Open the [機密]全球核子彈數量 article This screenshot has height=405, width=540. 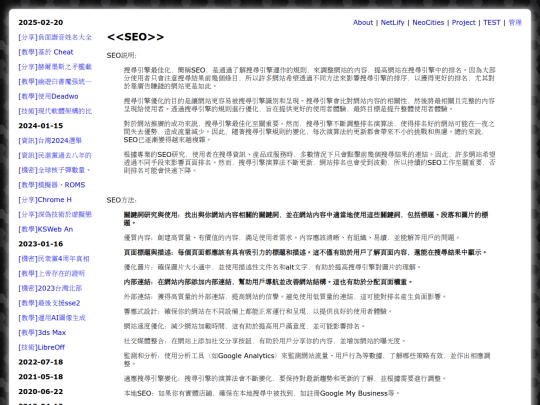coord(54,170)
